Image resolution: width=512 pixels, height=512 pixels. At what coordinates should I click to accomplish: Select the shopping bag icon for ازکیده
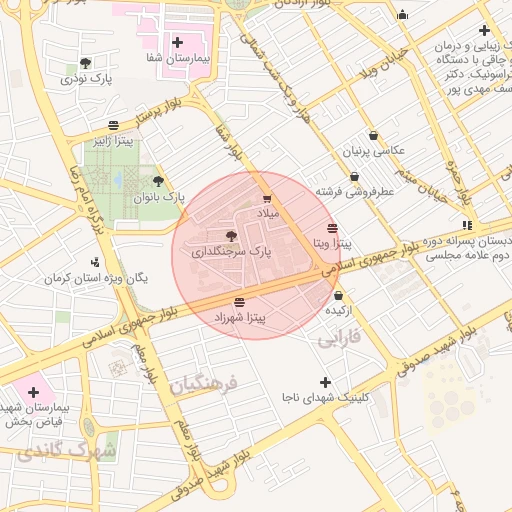338,295
